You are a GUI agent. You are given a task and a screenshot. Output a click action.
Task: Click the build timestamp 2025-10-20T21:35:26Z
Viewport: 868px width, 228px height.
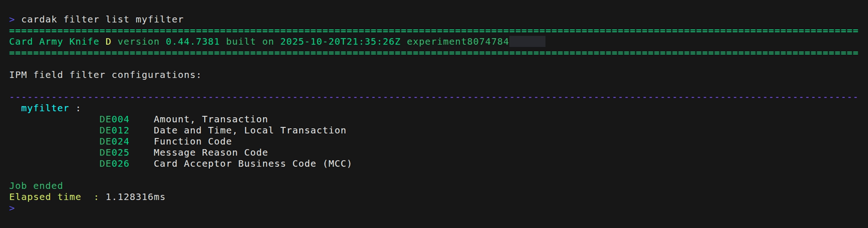(x=340, y=42)
